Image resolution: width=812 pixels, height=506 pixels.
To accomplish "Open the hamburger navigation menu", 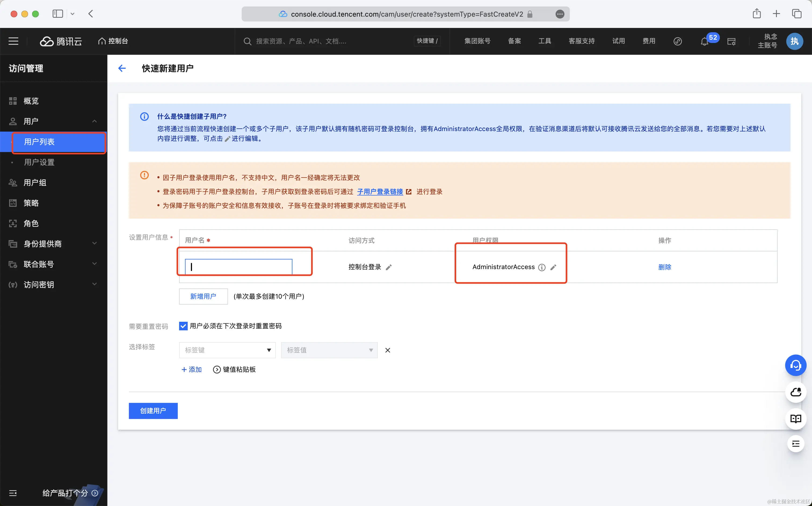I will tap(13, 41).
